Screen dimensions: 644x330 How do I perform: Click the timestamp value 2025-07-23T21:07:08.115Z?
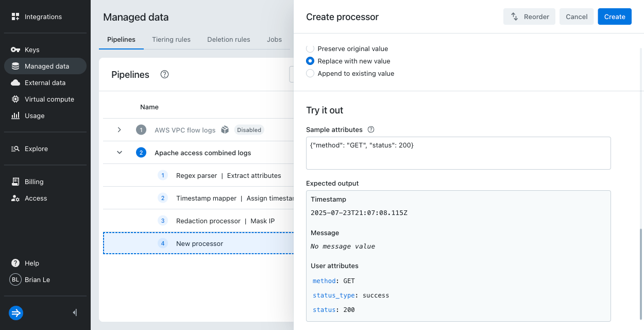click(x=359, y=212)
